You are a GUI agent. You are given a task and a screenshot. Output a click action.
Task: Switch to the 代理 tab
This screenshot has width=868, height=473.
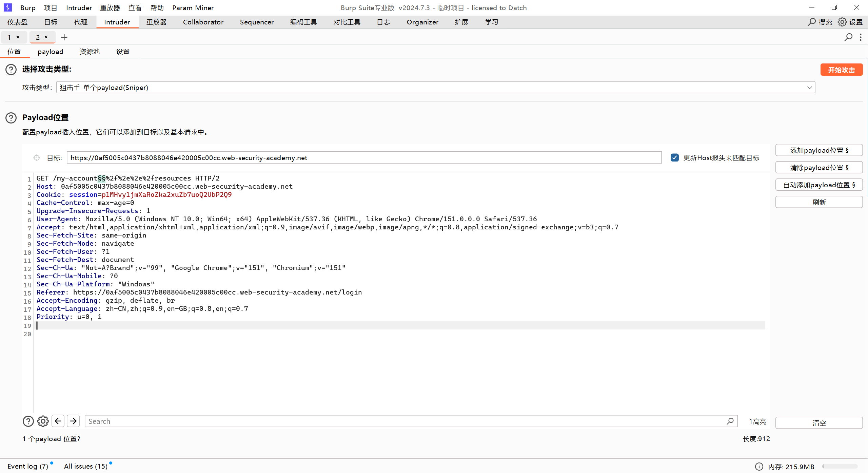(81, 22)
